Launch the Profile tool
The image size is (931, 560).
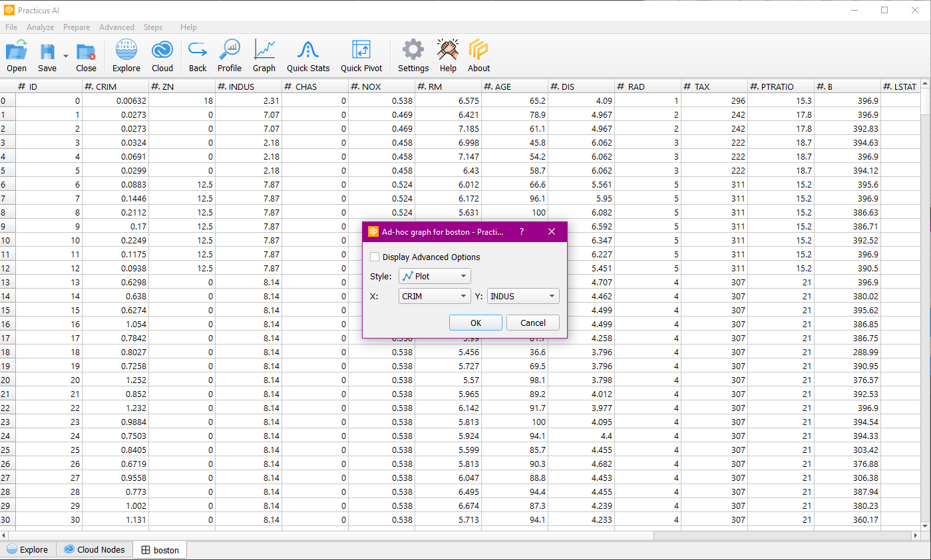(230, 56)
